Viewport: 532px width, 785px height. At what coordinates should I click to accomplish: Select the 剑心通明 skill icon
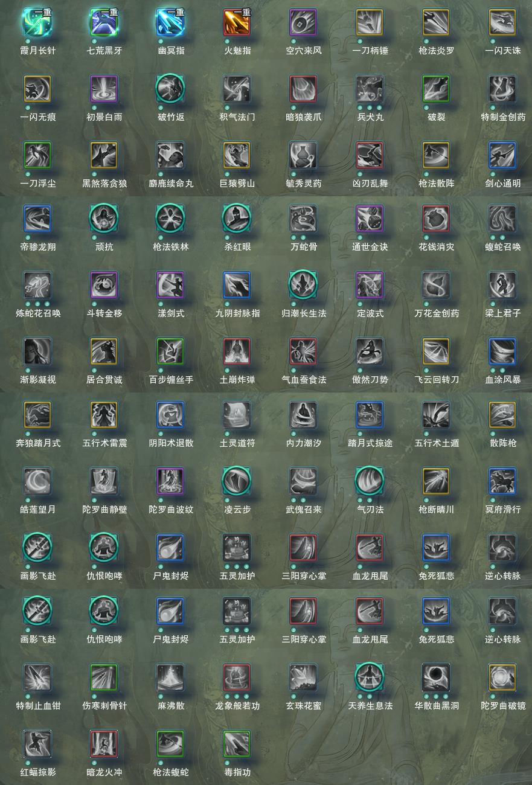(x=502, y=155)
